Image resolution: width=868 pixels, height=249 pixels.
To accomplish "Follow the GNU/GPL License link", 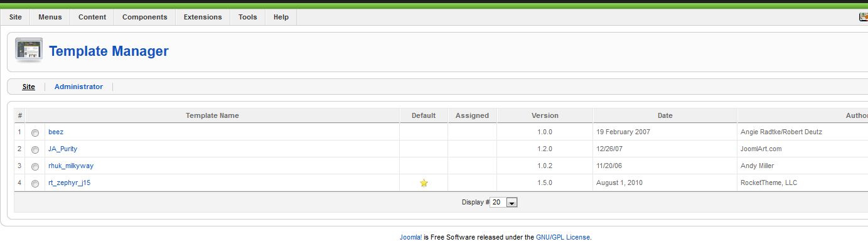I will coord(563,238).
